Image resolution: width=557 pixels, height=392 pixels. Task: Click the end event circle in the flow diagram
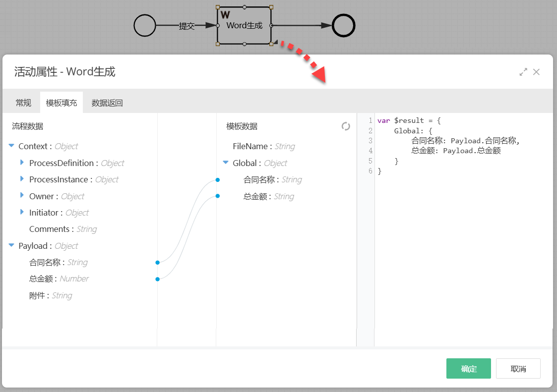(343, 25)
